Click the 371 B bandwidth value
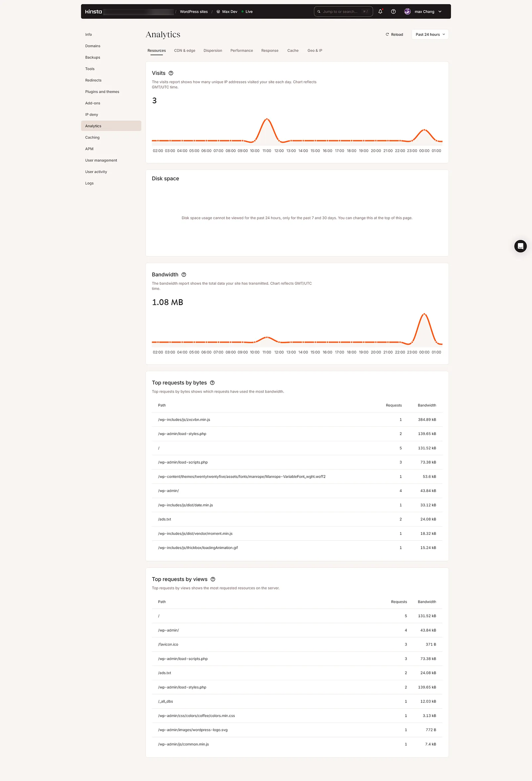 click(431, 644)
